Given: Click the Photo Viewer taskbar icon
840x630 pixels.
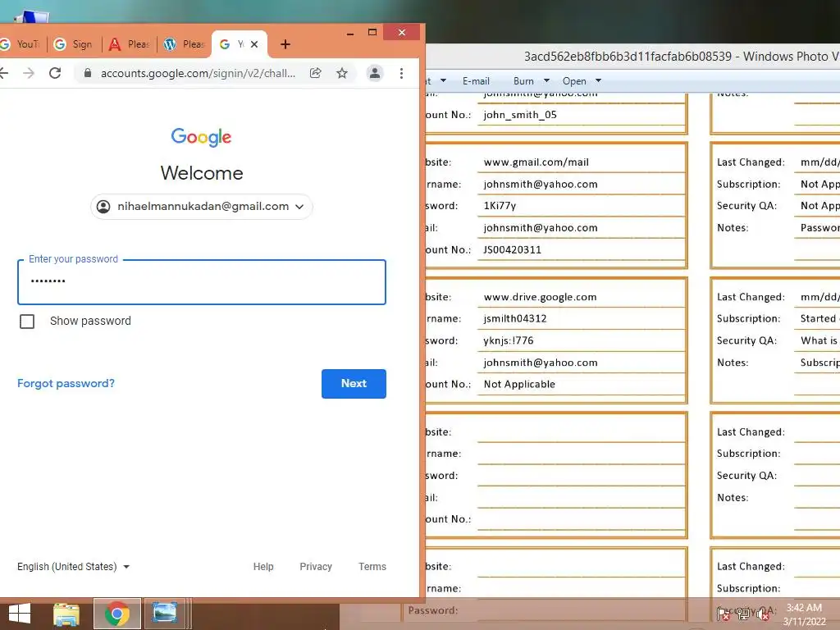Looking at the screenshot, I should pyautogui.click(x=164, y=614).
